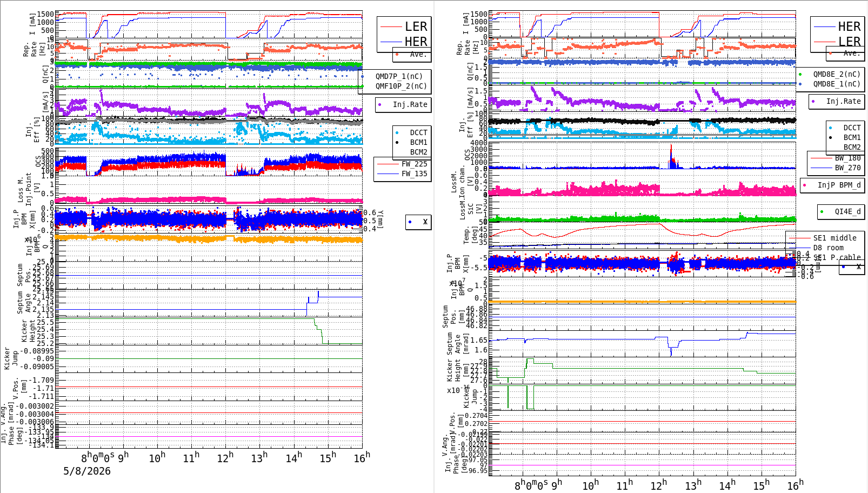
Task: Click the -0.003002 tick on left V.Ang. axis
Action: pos(35,407)
